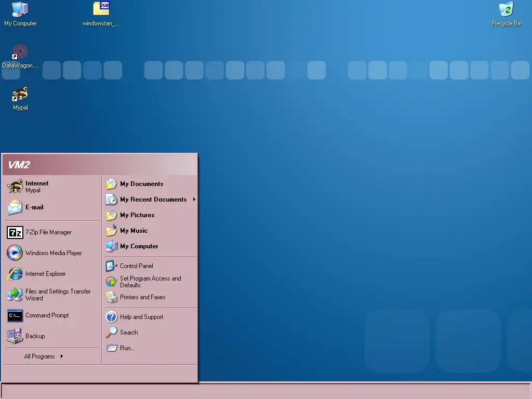Launch the Mypal desktop shortcut
Image resolution: width=532 pixels, height=399 pixels.
click(x=20, y=98)
